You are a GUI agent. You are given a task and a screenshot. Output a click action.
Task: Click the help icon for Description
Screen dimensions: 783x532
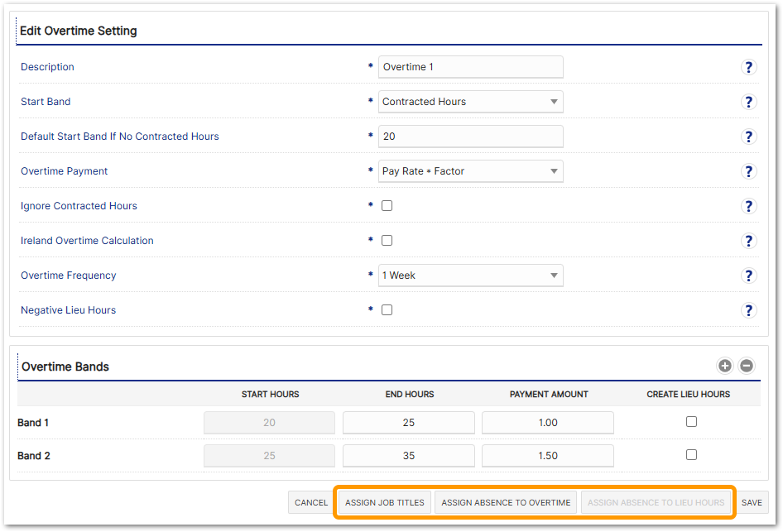coord(748,67)
